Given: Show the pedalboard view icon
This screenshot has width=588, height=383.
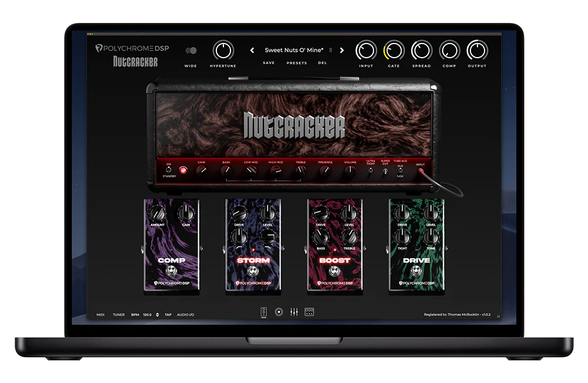Looking at the screenshot, I should pyautogui.click(x=309, y=312).
